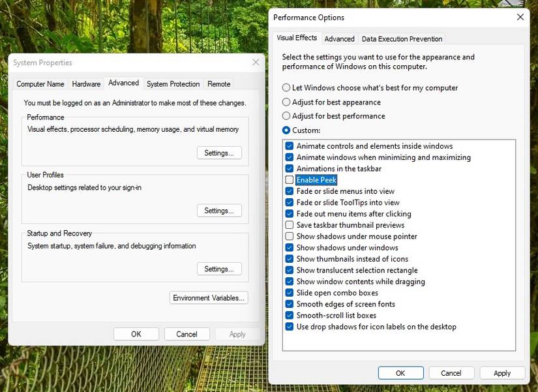
Task: Open the Hardware tab
Action: pos(86,84)
